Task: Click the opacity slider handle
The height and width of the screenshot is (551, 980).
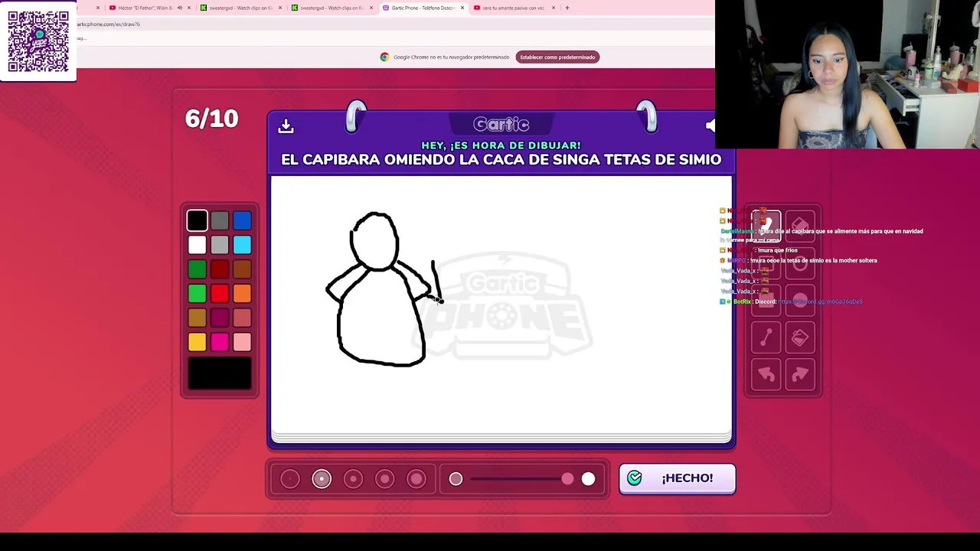Action: (567, 479)
